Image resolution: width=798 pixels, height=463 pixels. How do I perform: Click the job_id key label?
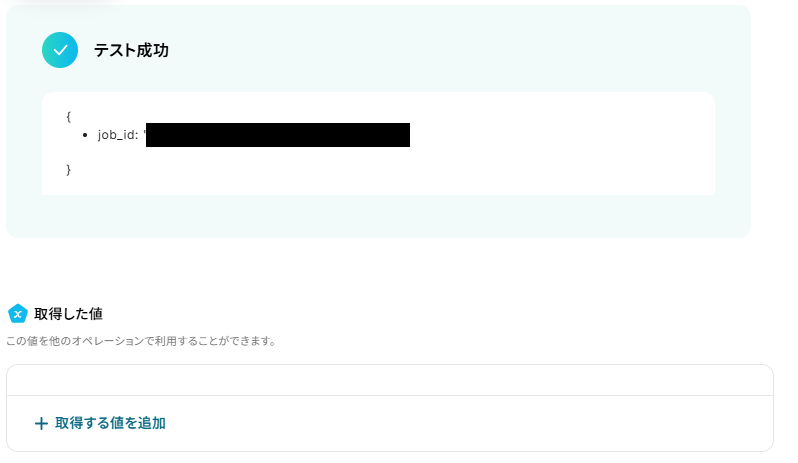tap(118, 135)
